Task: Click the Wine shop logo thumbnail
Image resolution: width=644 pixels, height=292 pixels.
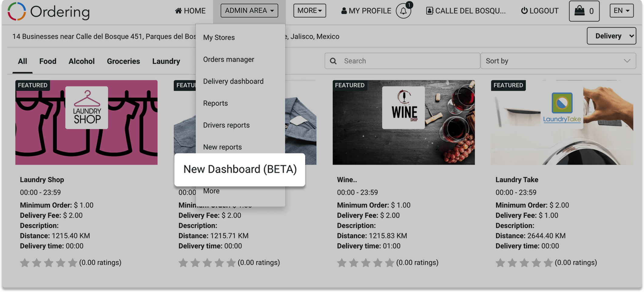Action: pyautogui.click(x=403, y=108)
